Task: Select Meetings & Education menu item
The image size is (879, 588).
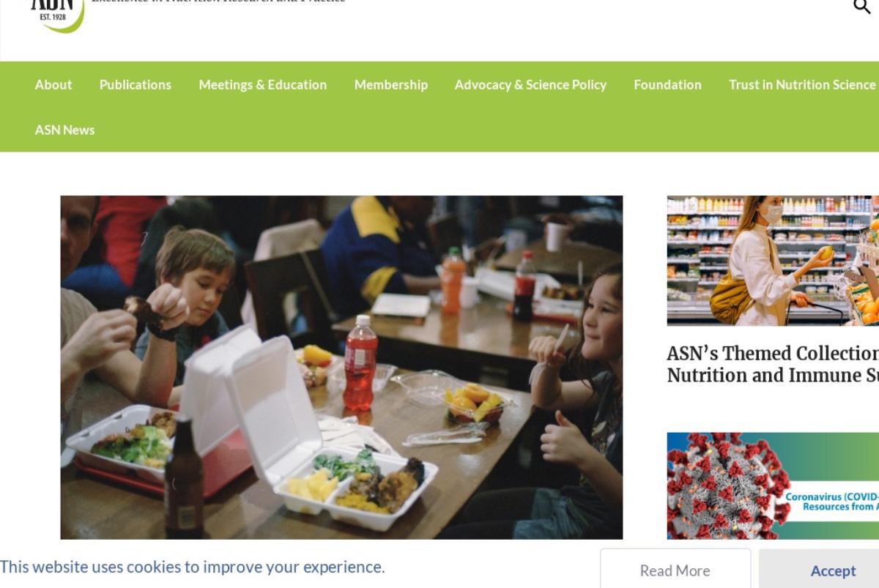Action: point(263,85)
